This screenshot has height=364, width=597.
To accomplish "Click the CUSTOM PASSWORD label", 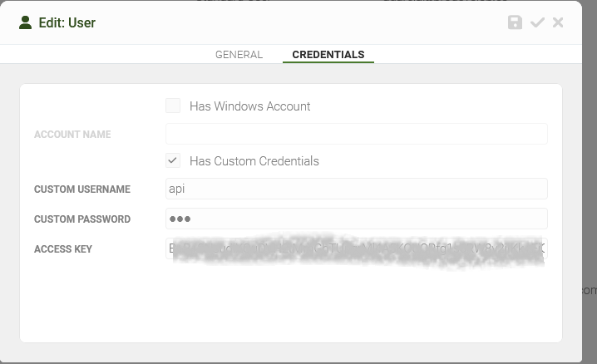I will [x=82, y=219].
